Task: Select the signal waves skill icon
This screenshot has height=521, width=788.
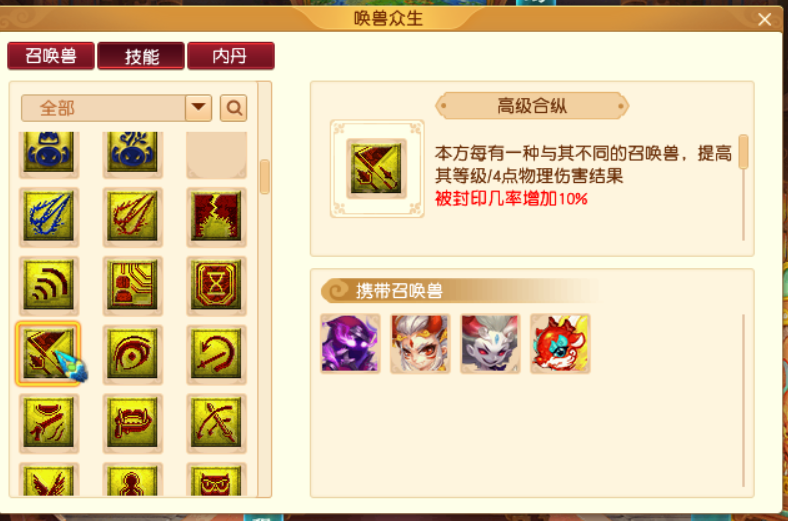Action: (x=49, y=285)
